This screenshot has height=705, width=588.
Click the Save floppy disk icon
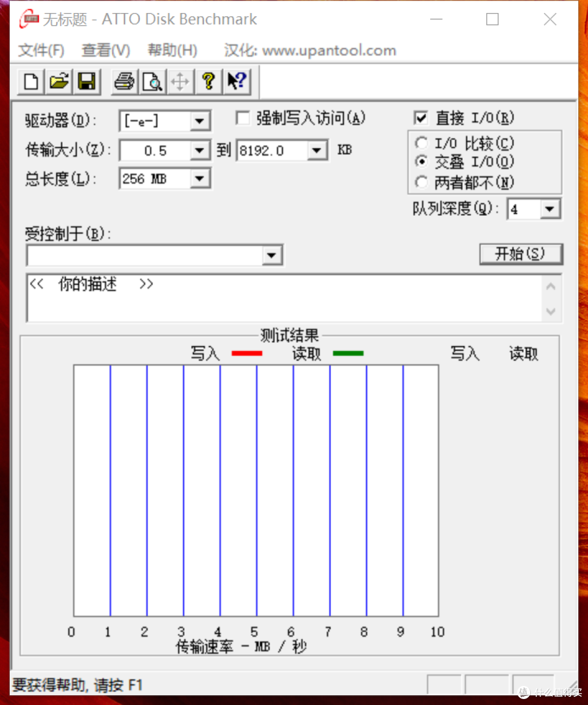click(x=87, y=82)
